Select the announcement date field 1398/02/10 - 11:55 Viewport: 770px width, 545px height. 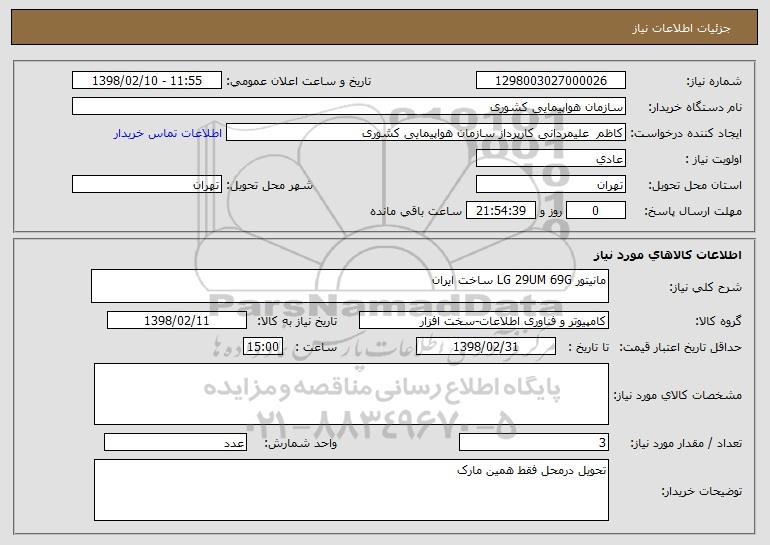pos(147,81)
